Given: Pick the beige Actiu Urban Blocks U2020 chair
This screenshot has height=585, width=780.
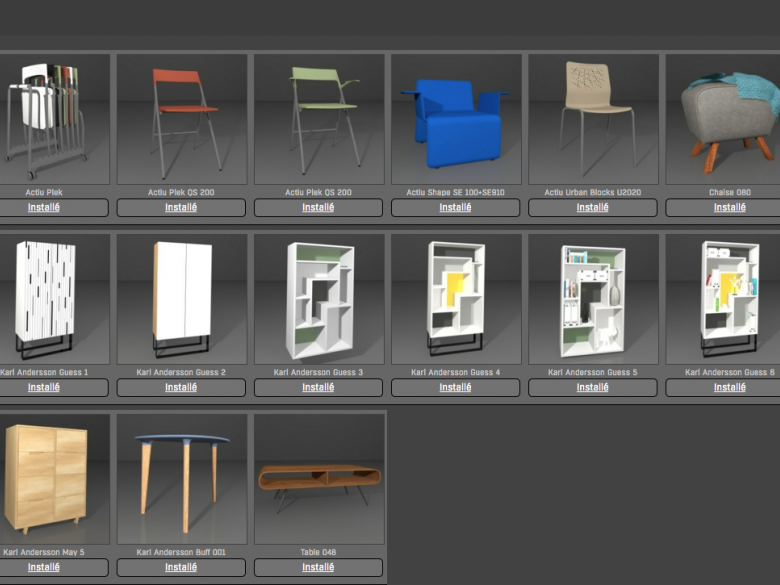Looking at the screenshot, I should pyautogui.click(x=593, y=119).
